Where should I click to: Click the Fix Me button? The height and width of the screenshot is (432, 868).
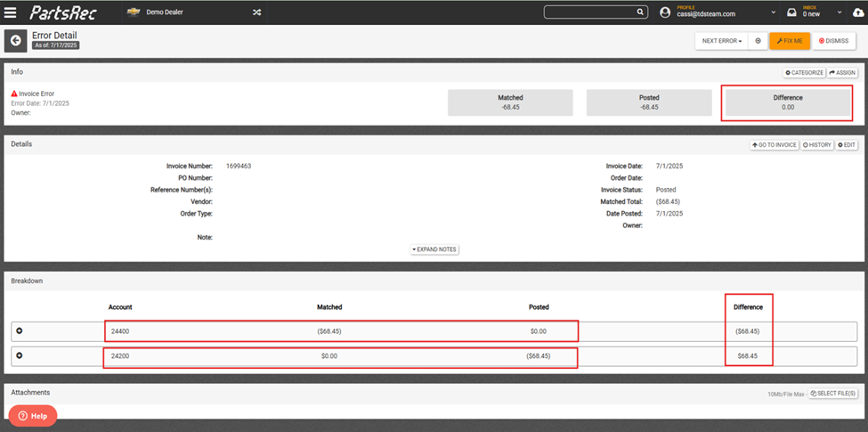coord(790,41)
